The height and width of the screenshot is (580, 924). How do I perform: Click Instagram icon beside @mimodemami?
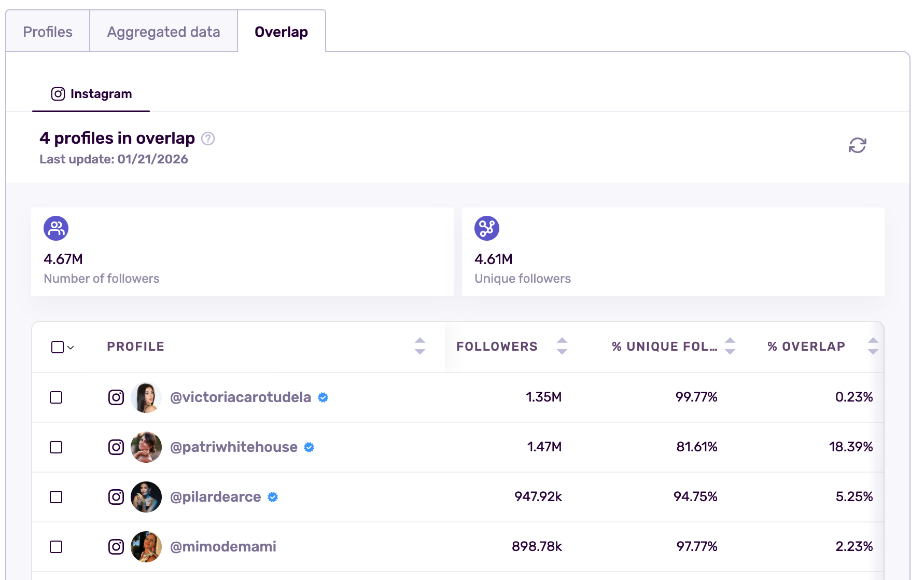pyautogui.click(x=116, y=547)
